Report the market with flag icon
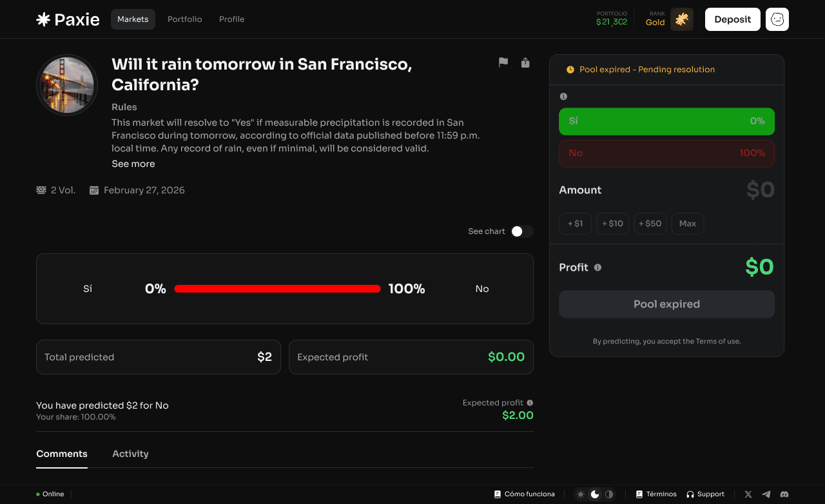This screenshot has height=504, width=825. tap(503, 63)
